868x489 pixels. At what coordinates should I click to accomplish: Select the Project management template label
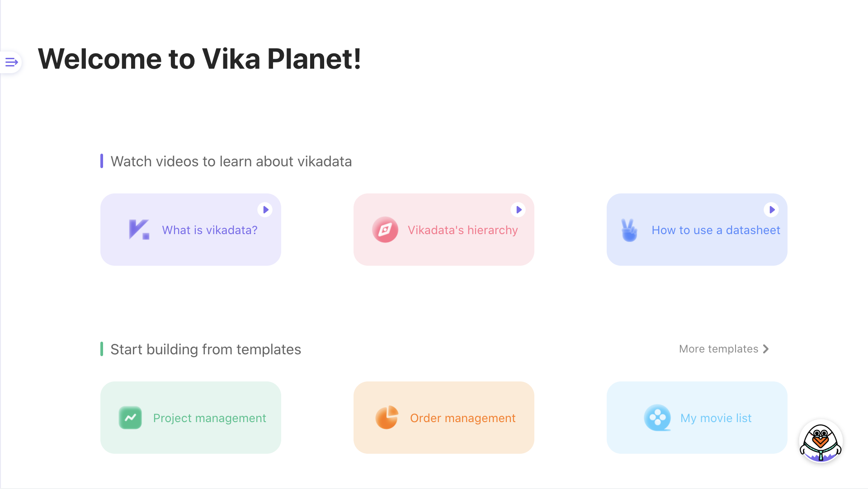[209, 418]
